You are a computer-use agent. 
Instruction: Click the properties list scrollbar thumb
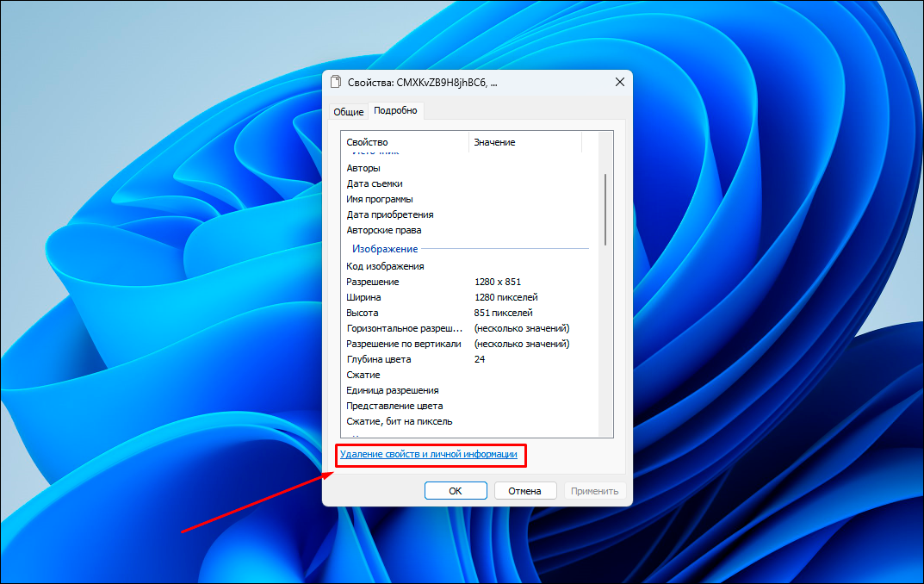click(605, 209)
